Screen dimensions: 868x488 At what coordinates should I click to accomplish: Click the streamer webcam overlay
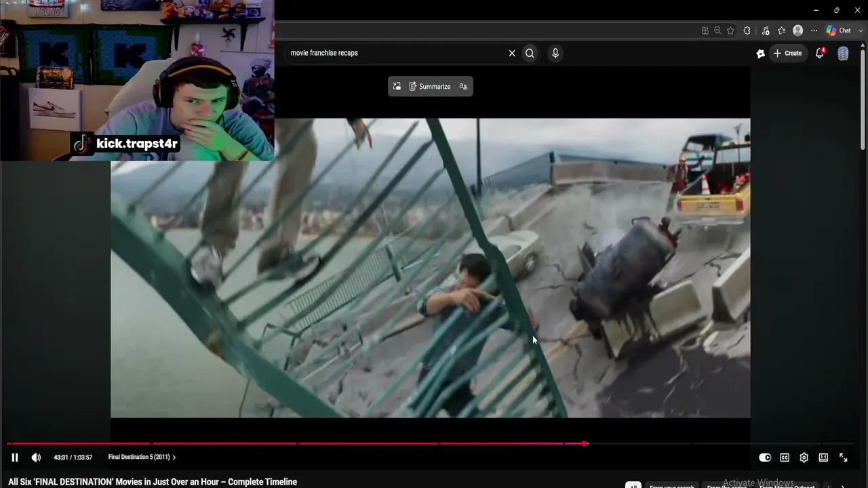click(x=137, y=80)
